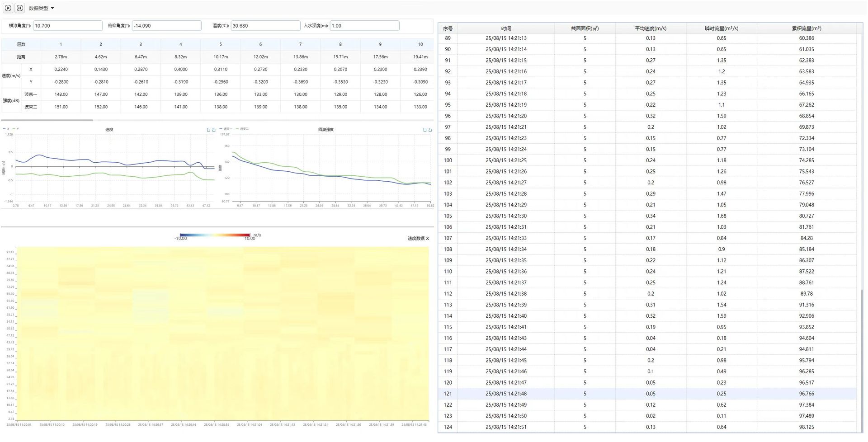Click the 10.00 handle of the color scale
The height and width of the screenshot is (442, 868).
click(250, 235)
